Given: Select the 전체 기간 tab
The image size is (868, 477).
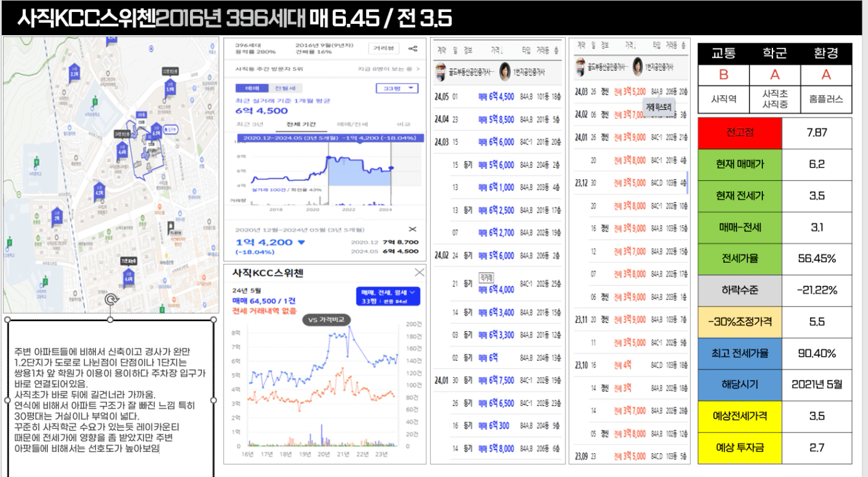Looking at the screenshot, I should [301, 123].
